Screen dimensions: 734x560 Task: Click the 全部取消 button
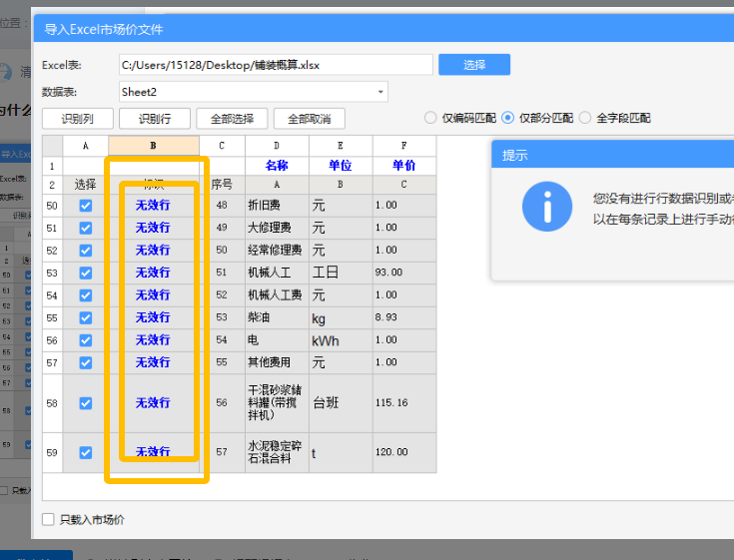309,119
